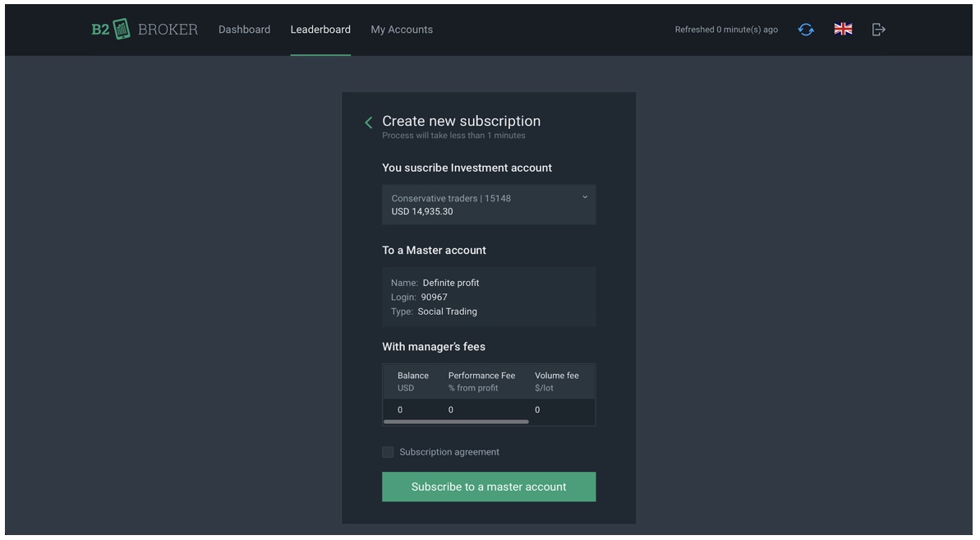Tick the Subscription agreement checkbox

pos(388,452)
